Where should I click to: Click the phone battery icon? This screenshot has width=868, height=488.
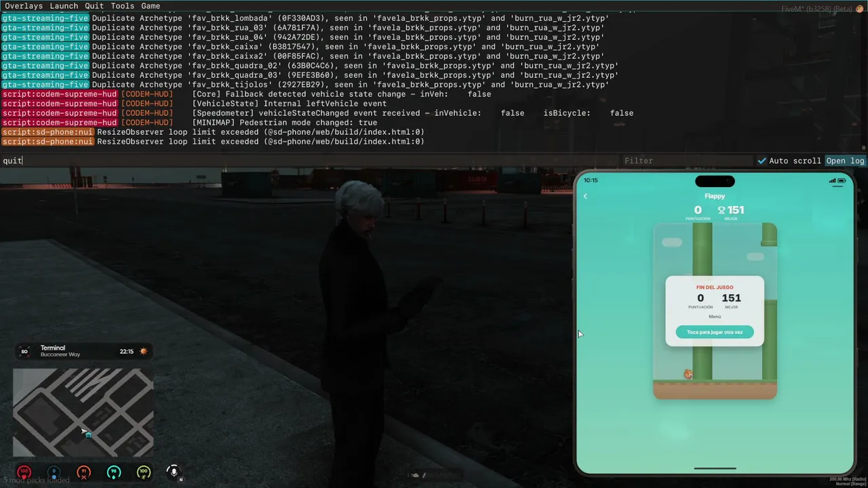tap(842, 180)
